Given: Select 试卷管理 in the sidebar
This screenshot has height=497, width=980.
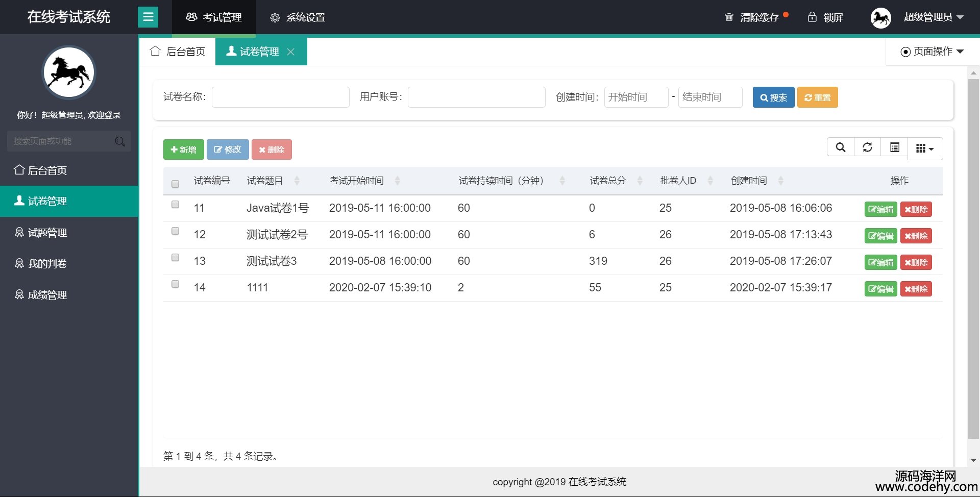Looking at the screenshot, I should click(69, 201).
